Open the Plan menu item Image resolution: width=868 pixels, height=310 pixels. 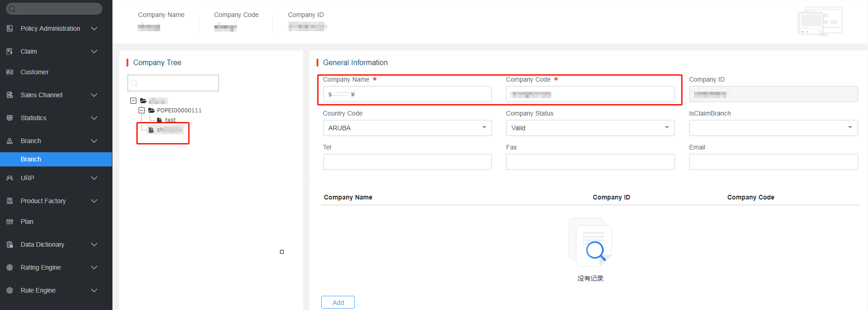coord(27,221)
